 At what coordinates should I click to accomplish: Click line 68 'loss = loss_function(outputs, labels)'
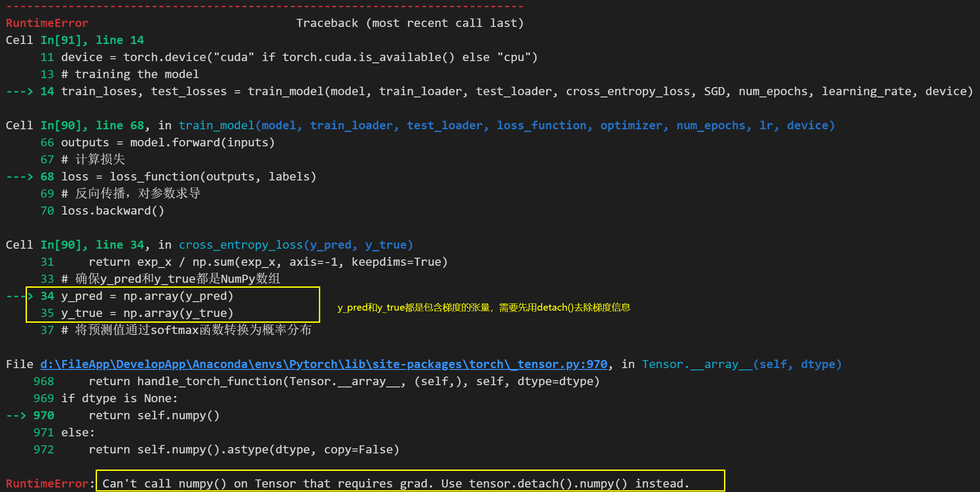tap(189, 177)
